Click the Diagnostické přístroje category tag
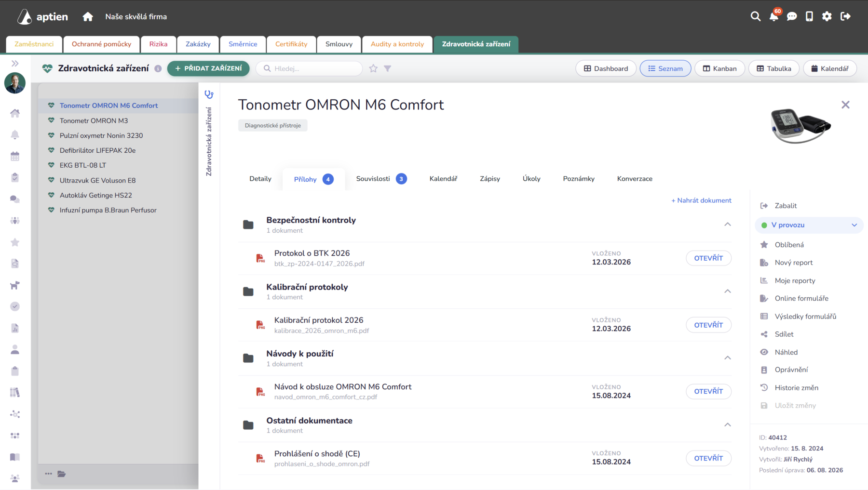Viewport: 868px width, 490px height. [272, 125]
